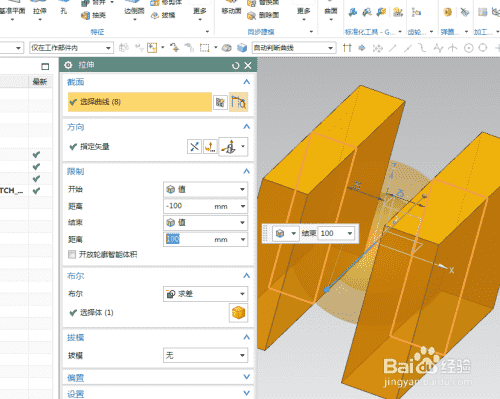Viewport: 500px width, 399px height.
Task: Click the 删除面 (Delete Face) tool
Action: click(x=263, y=15)
